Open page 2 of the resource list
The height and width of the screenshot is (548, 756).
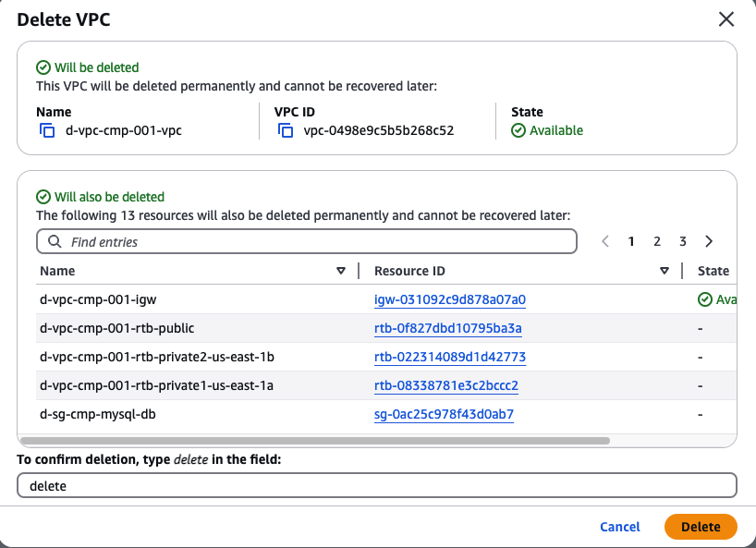click(x=657, y=241)
